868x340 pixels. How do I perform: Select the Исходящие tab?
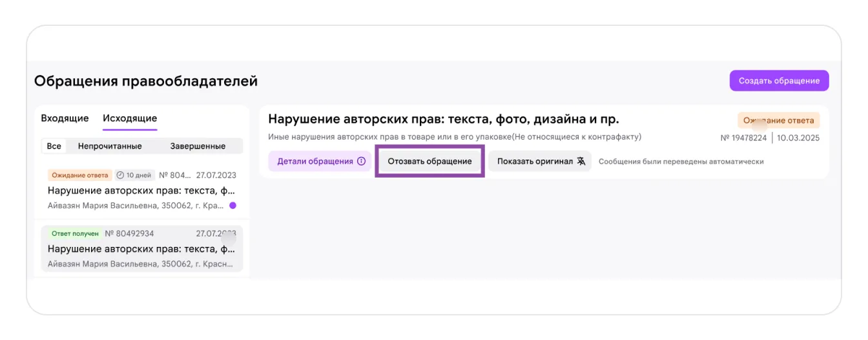[130, 118]
